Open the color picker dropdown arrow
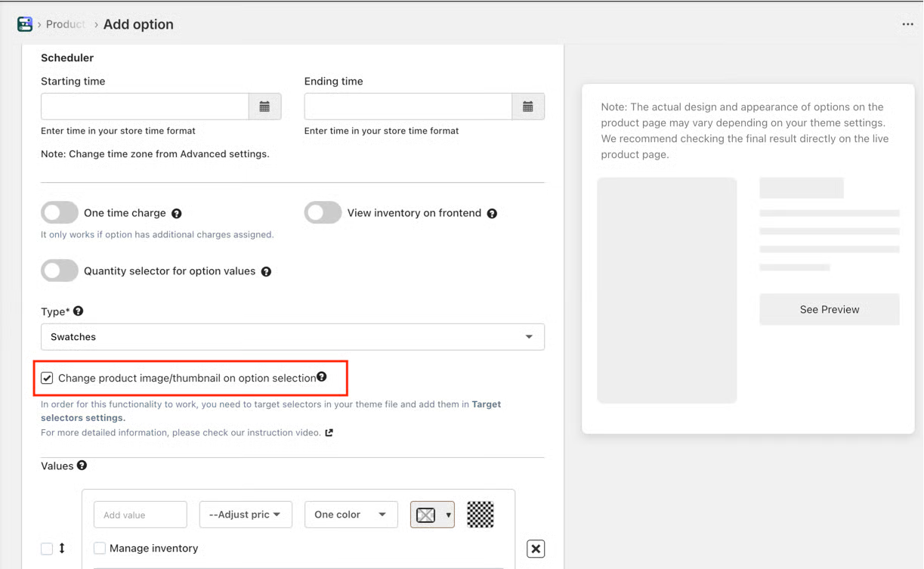This screenshot has height=569, width=924. 449,515
